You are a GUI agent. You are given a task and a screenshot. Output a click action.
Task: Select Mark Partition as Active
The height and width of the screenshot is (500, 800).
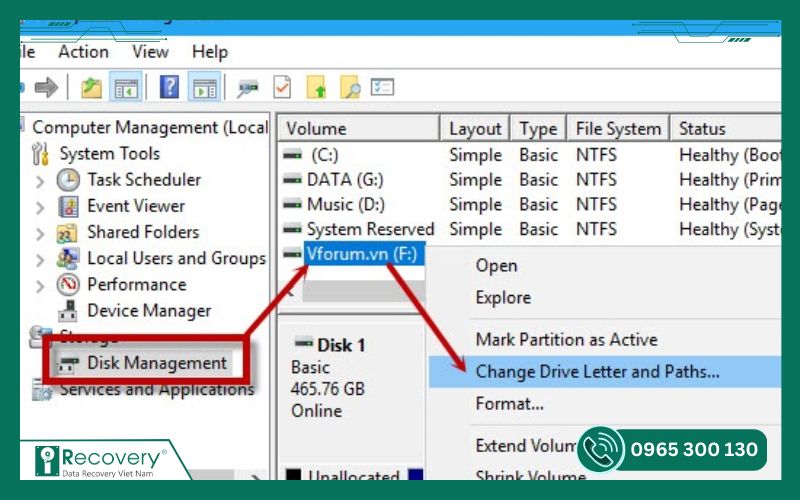click(566, 339)
